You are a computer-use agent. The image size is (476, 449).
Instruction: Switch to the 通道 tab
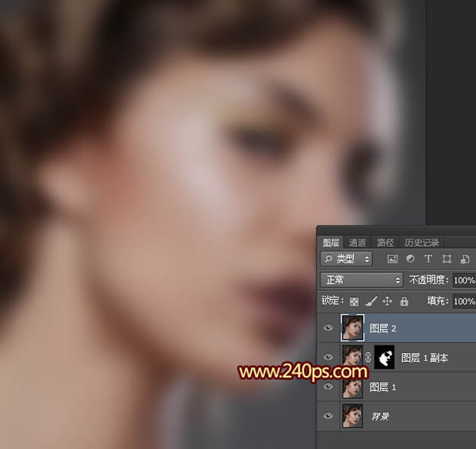tap(357, 242)
